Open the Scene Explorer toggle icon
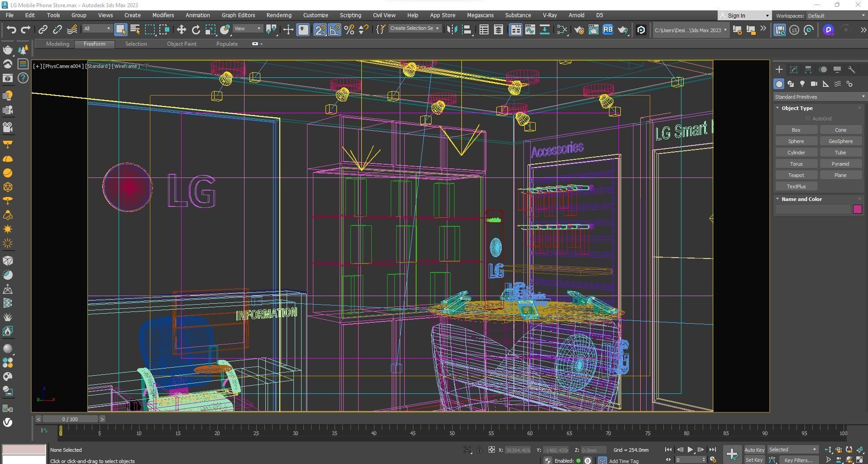 tap(484, 30)
